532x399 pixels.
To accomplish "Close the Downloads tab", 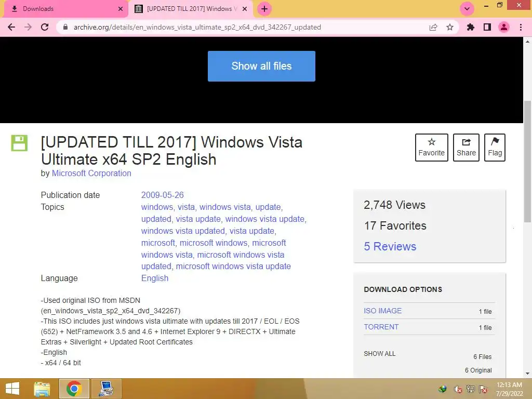I will tap(121, 9).
